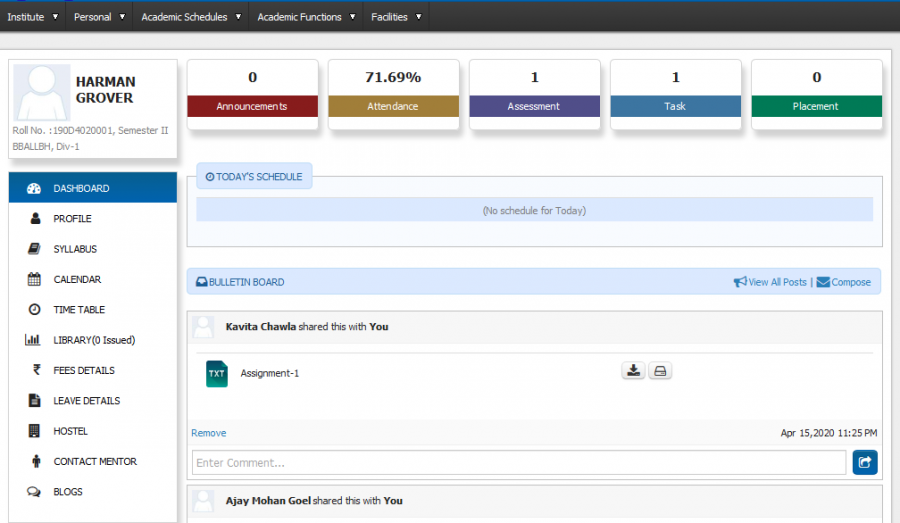Click the TXT file icon for Assignment-1
This screenshot has width=900, height=523.
pyautogui.click(x=217, y=374)
